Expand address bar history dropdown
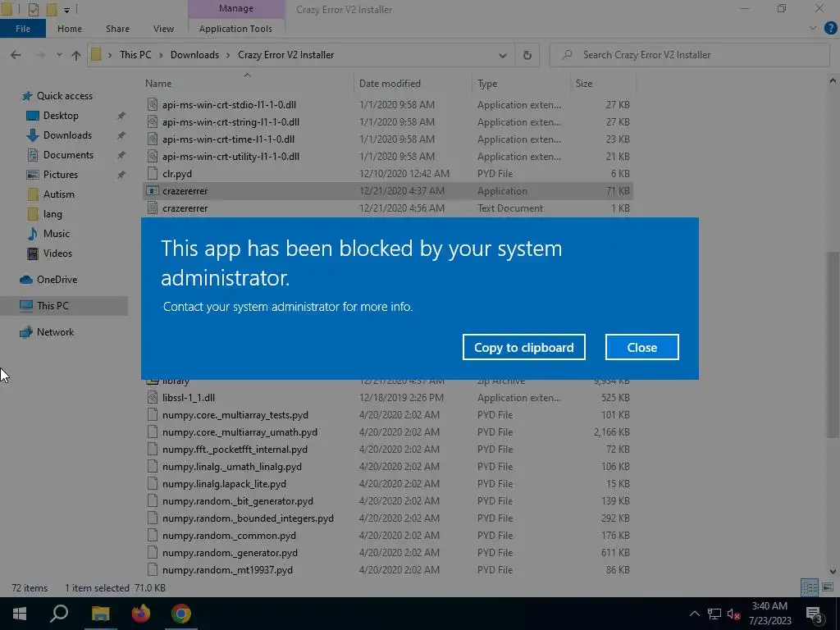This screenshot has height=630, width=840. 503,55
